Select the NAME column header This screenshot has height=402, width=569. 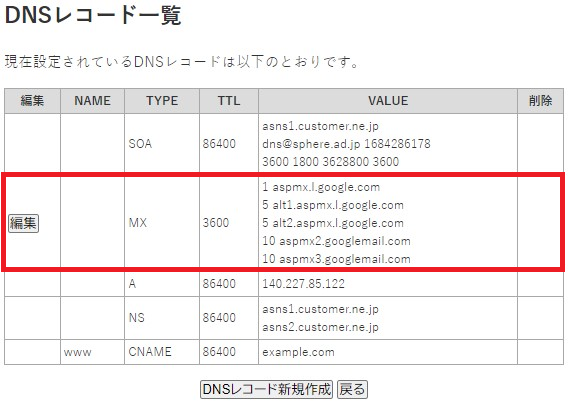pyautogui.click(x=93, y=101)
